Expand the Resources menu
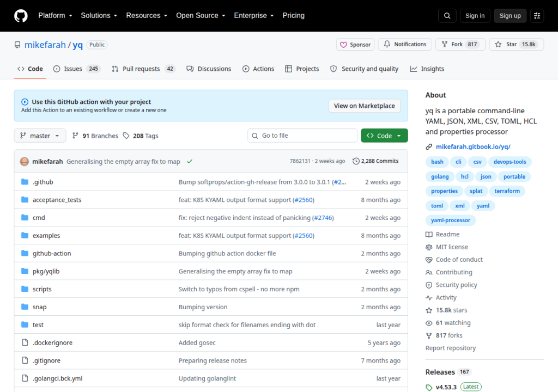 [147, 16]
